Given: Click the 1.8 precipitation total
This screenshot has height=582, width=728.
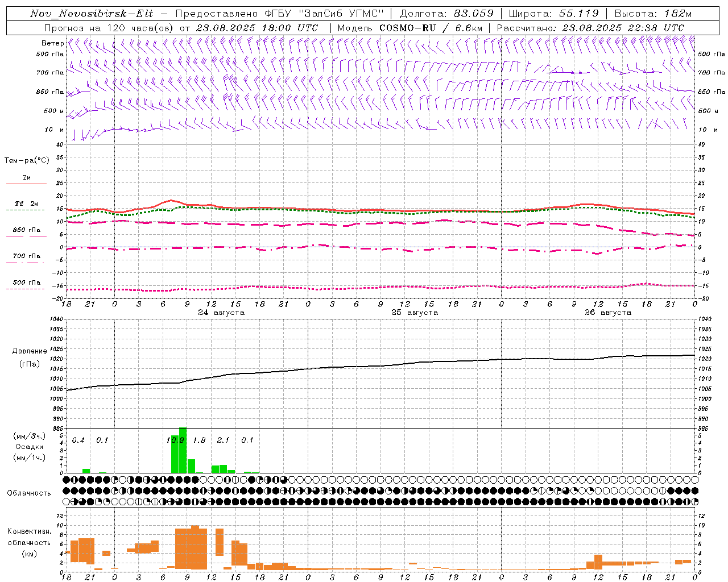Looking at the screenshot, I should click(199, 440).
